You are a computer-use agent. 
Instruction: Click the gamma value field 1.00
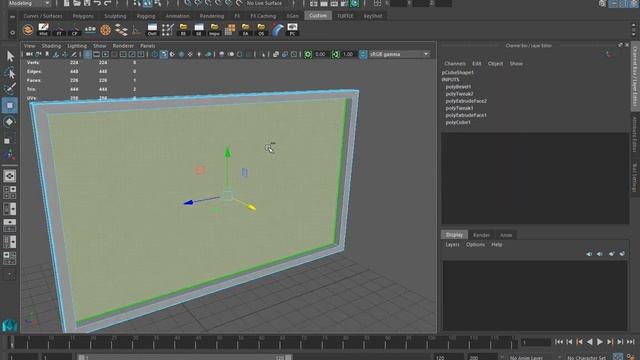tap(348, 54)
